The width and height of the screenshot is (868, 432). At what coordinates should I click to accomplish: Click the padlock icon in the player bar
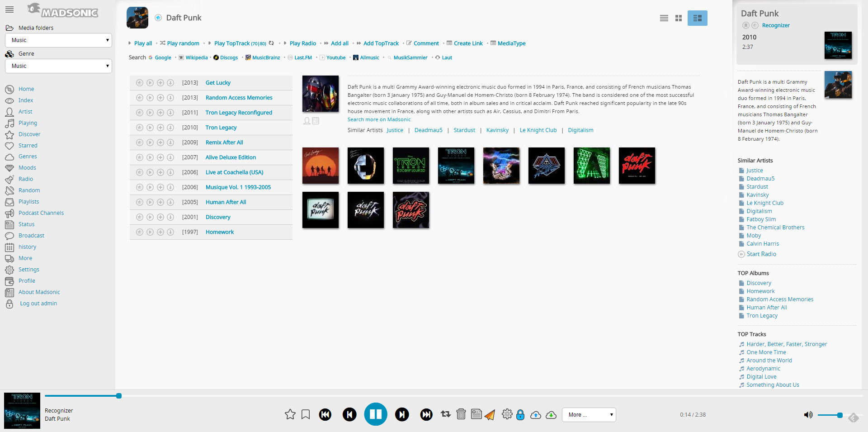[x=520, y=415]
